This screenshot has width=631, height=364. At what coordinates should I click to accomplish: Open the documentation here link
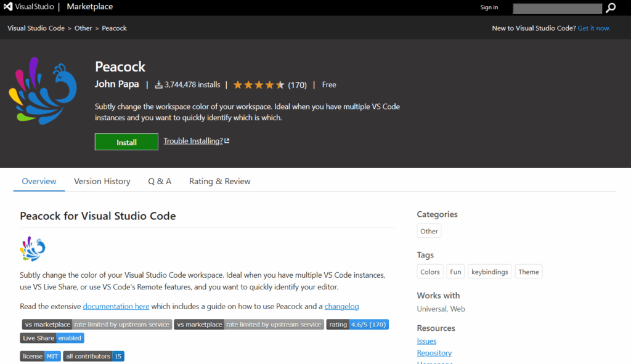tap(116, 307)
